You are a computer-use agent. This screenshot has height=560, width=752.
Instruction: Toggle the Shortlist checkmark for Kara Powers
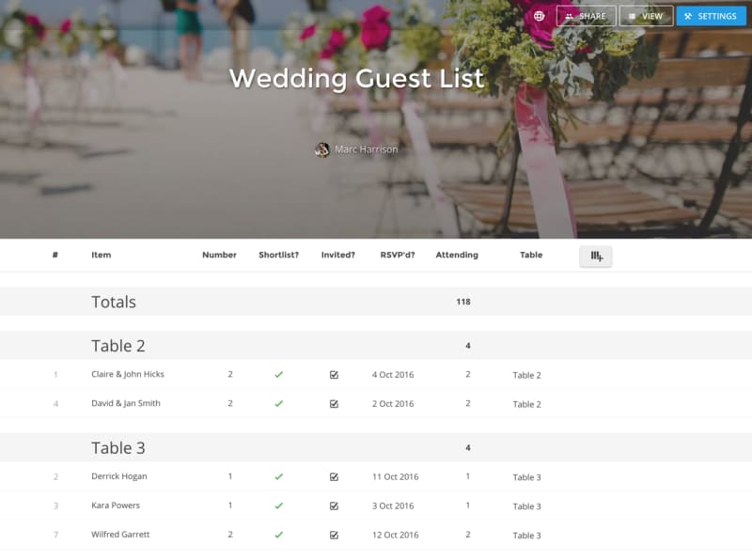point(278,506)
